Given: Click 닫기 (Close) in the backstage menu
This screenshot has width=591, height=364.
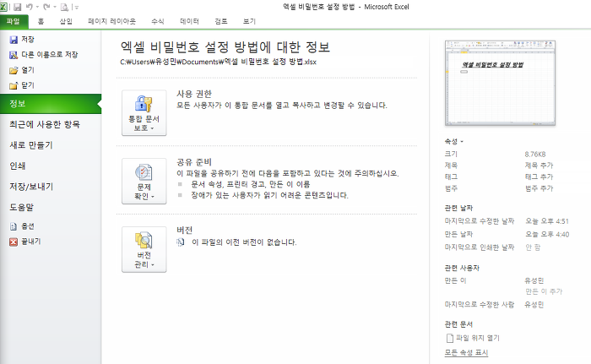Looking at the screenshot, I should (22, 85).
